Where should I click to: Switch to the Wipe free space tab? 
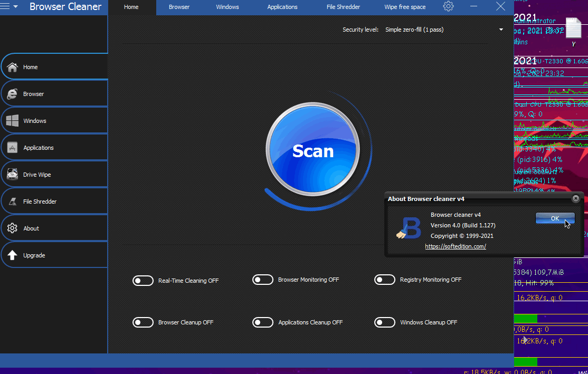click(405, 7)
